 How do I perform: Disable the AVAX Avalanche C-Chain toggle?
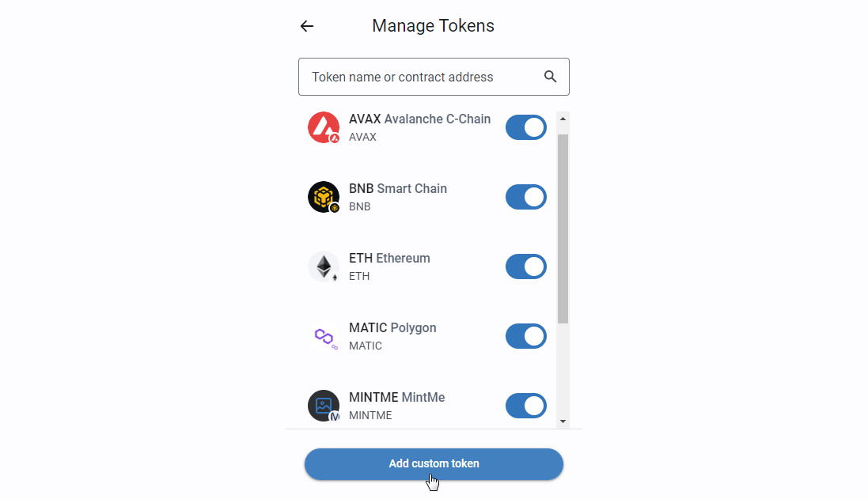pos(526,127)
